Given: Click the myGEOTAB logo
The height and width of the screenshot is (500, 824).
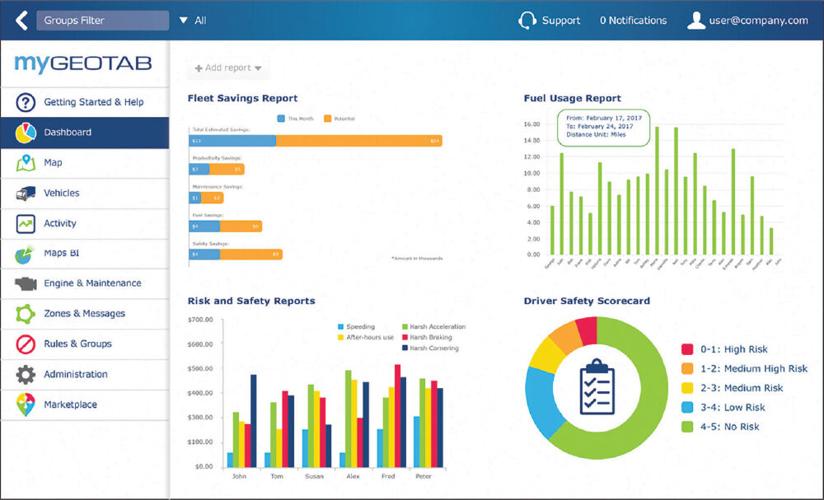Looking at the screenshot, I should point(84,65).
